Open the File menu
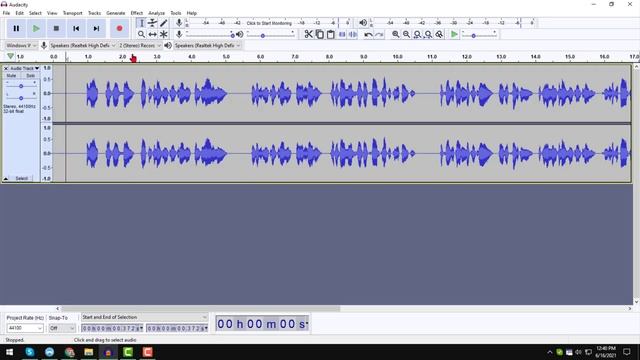The height and width of the screenshot is (360, 640). coord(6,13)
